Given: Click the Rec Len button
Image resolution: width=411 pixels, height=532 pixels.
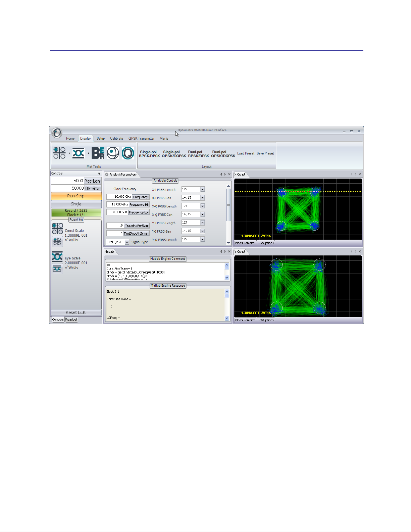Looking at the screenshot, I should point(92,181).
